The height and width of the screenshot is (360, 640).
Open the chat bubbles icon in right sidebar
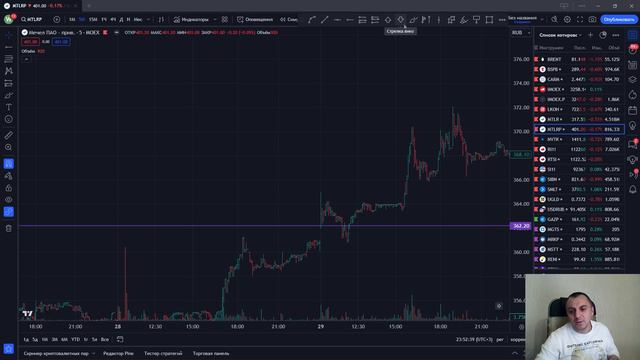click(x=632, y=144)
